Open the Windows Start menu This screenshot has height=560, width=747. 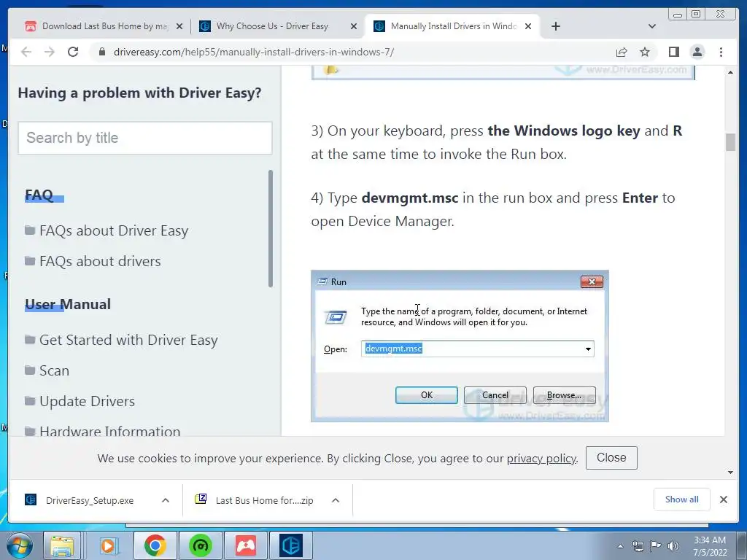tap(19, 545)
